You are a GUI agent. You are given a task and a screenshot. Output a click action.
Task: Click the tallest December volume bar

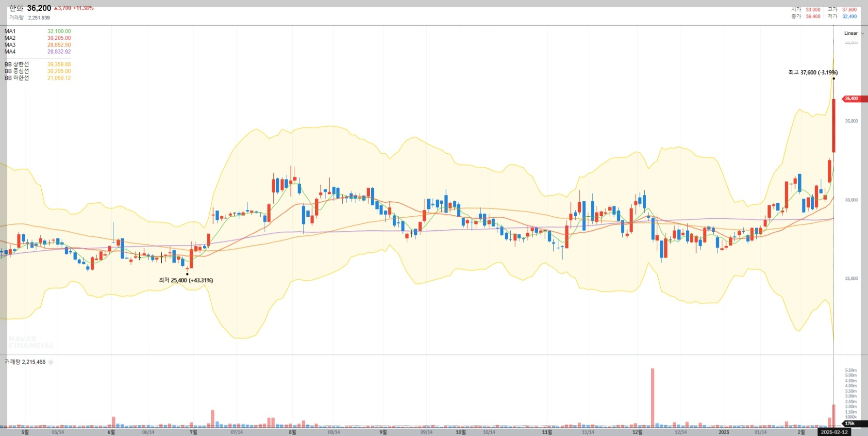coord(652,397)
